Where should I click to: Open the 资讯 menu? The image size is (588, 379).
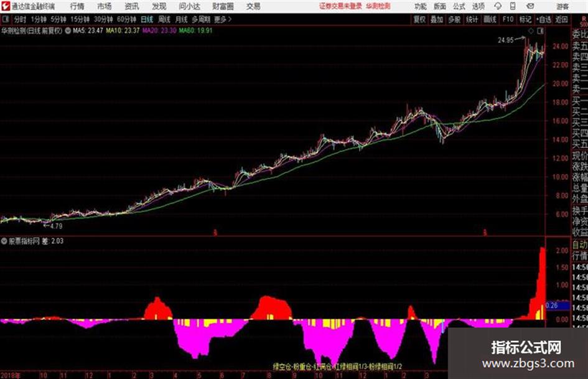132,6
